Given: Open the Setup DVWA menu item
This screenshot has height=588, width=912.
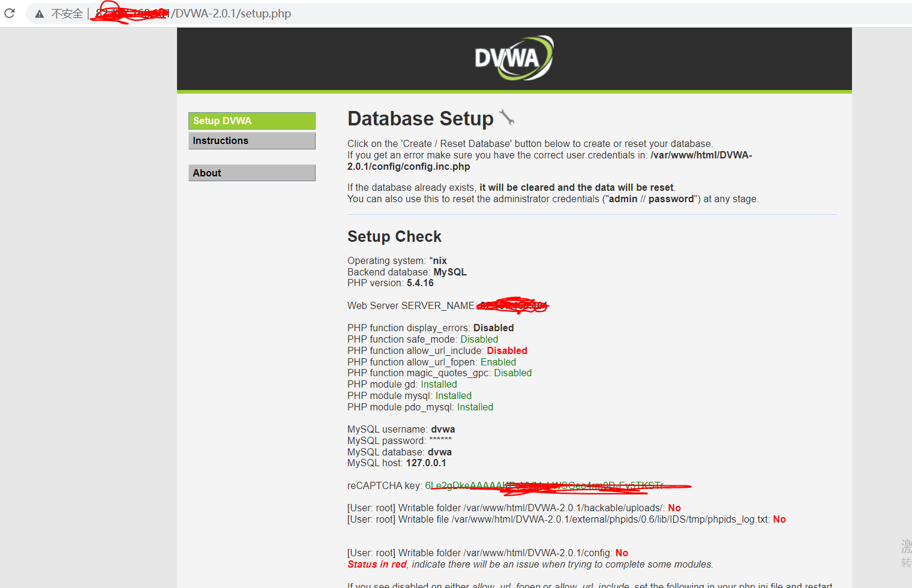Looking at the screenshot, I should click(252, 121).
